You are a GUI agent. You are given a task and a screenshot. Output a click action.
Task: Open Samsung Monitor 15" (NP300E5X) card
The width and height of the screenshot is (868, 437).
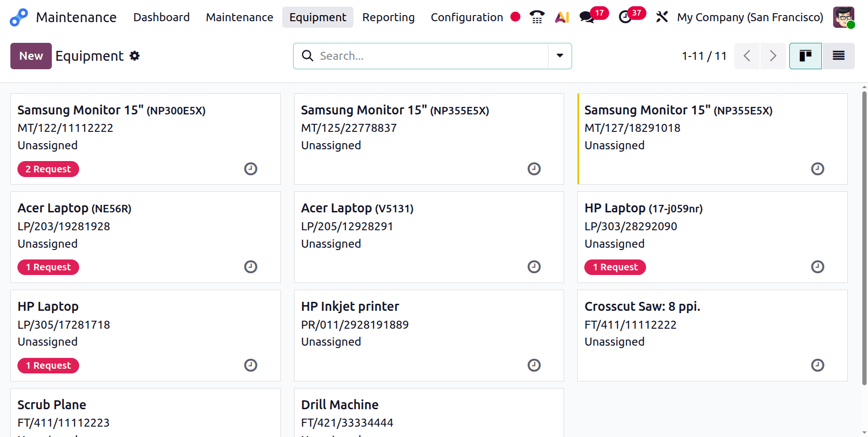tap(146, 139)
